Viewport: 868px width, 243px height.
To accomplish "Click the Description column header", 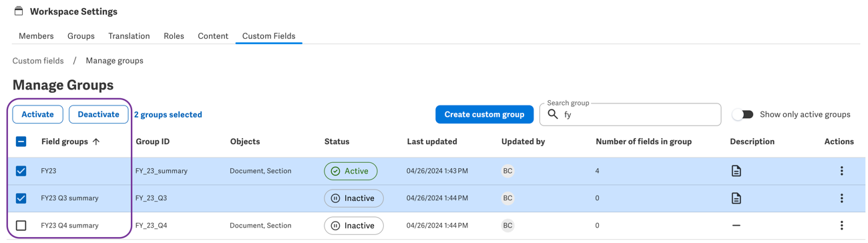I will coord(752,142).
